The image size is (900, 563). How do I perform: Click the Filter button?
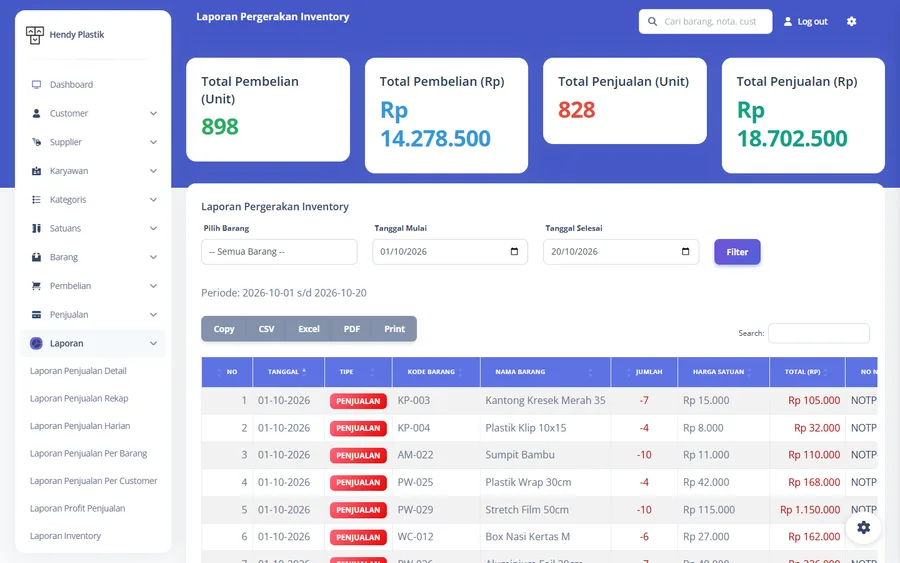[737, 252]
